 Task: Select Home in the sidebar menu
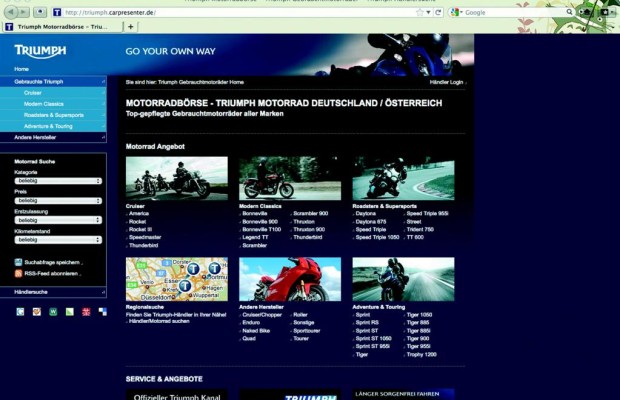tap(21, 69)
